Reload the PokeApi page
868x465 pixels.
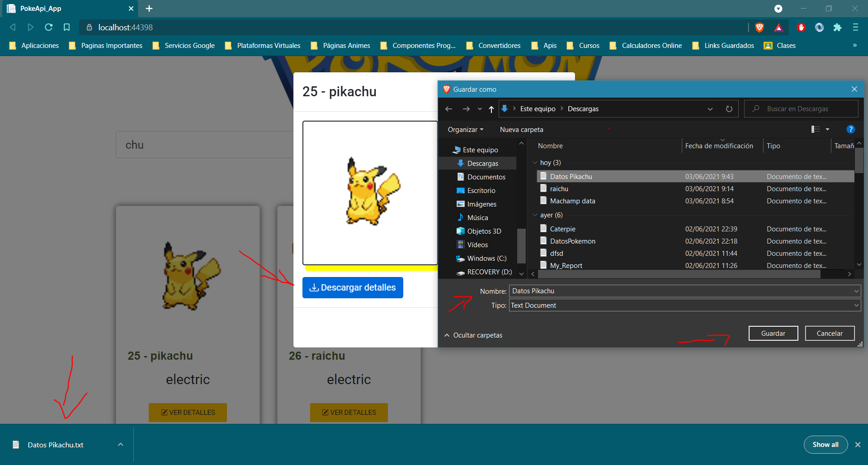(48, 27)
